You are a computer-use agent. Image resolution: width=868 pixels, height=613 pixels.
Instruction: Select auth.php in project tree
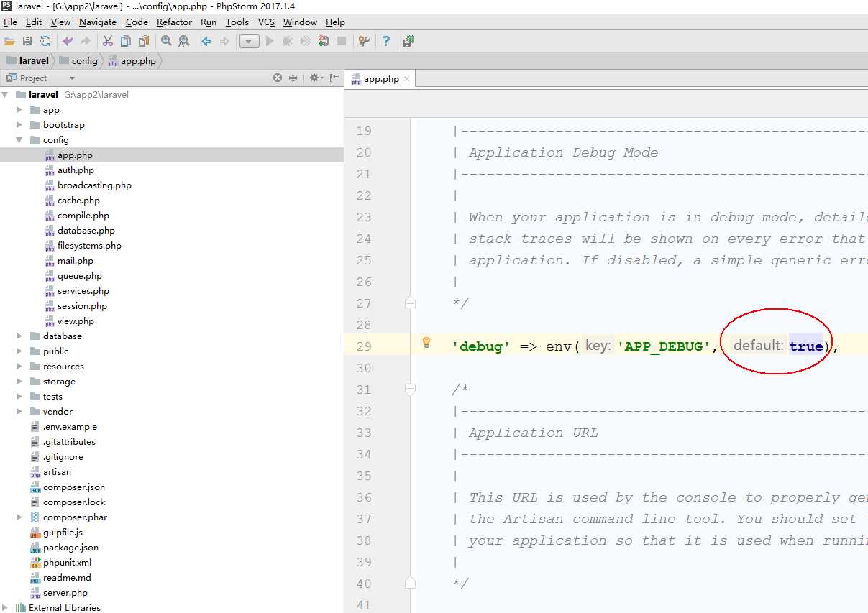tap(76, 170)
